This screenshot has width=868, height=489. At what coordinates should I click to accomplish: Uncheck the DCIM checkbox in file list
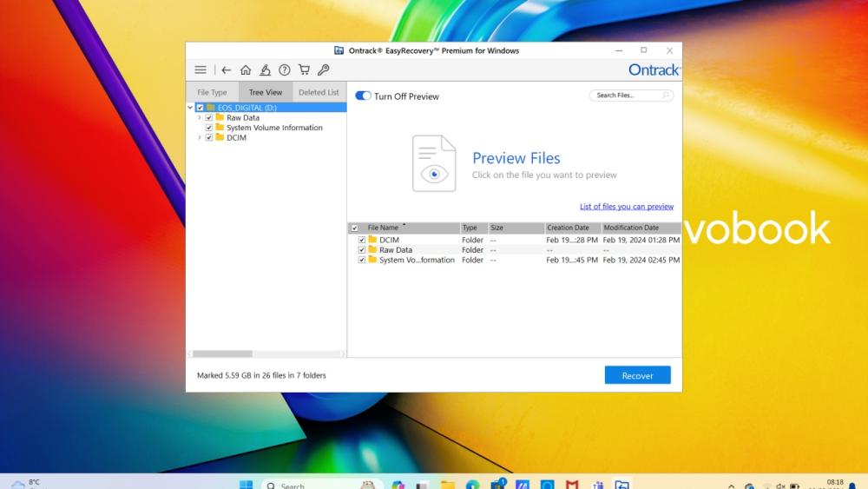pos(362,240)
